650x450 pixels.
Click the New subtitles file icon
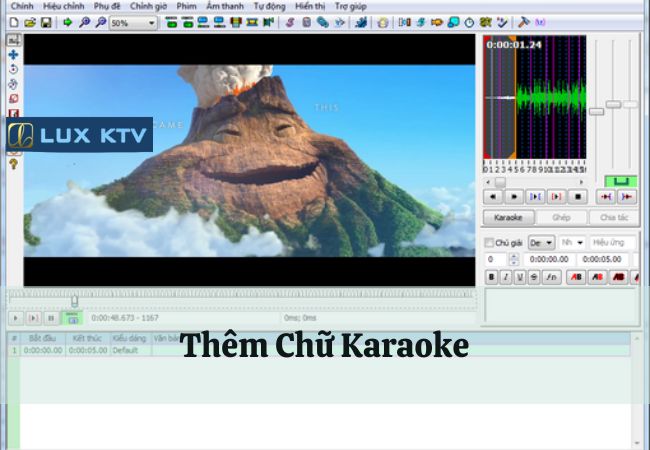pos(14,22)
